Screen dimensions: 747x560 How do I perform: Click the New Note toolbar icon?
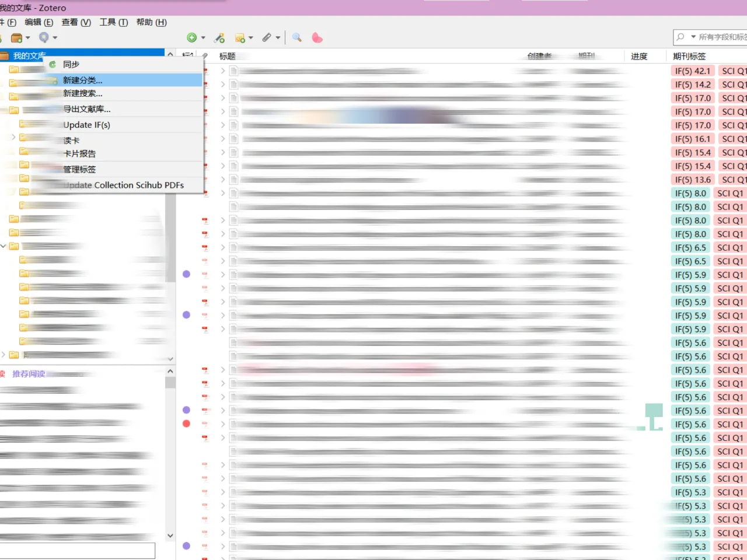(x=240, y=38)
